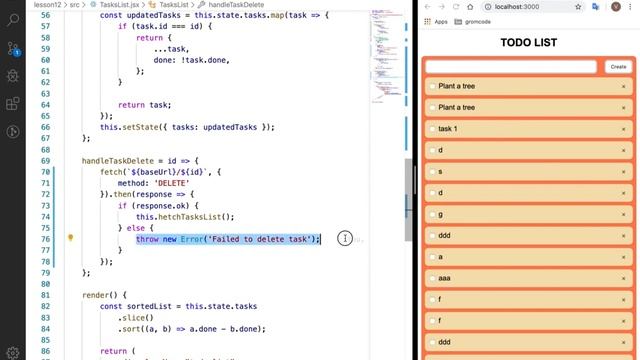
Task: Click the 'TODO LIST' heading
Action: (529, 42)
